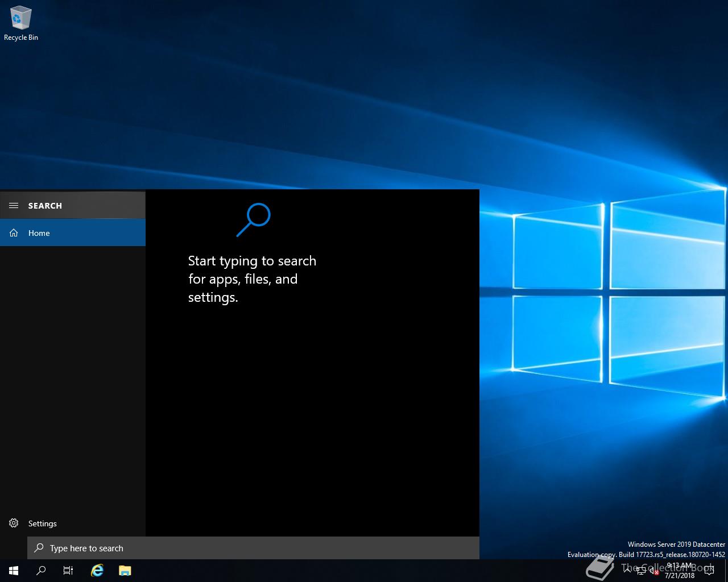Open Task View from the taskbar
The height and width of the screenshot is (582, 728).
pos(68,571)
